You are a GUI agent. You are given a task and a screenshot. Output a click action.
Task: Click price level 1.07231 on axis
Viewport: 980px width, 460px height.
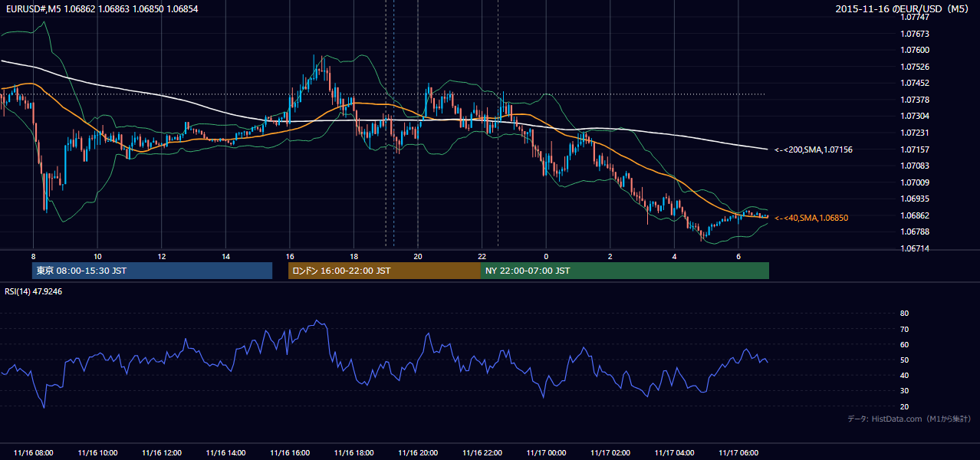pyautogui.click(x=914, y=133)
